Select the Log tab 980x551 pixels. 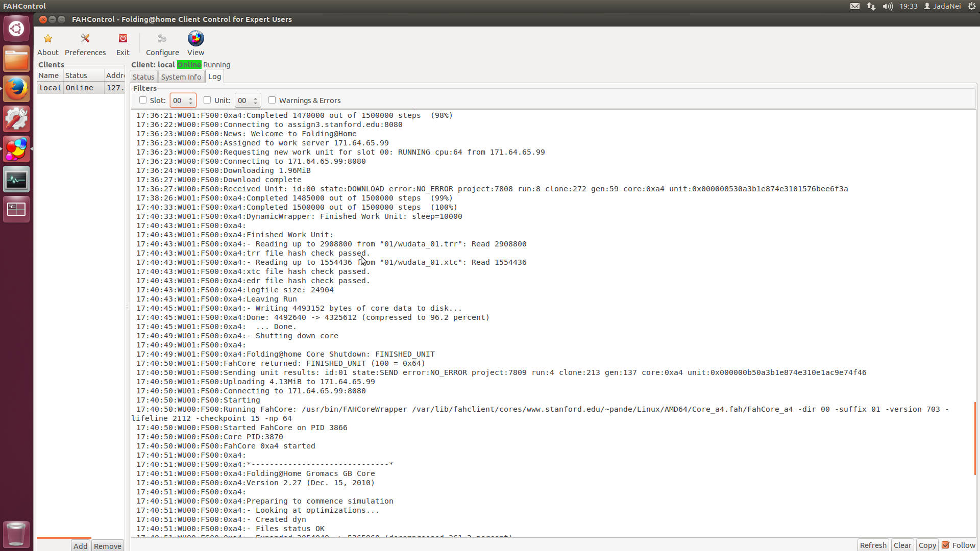point(214,77)
